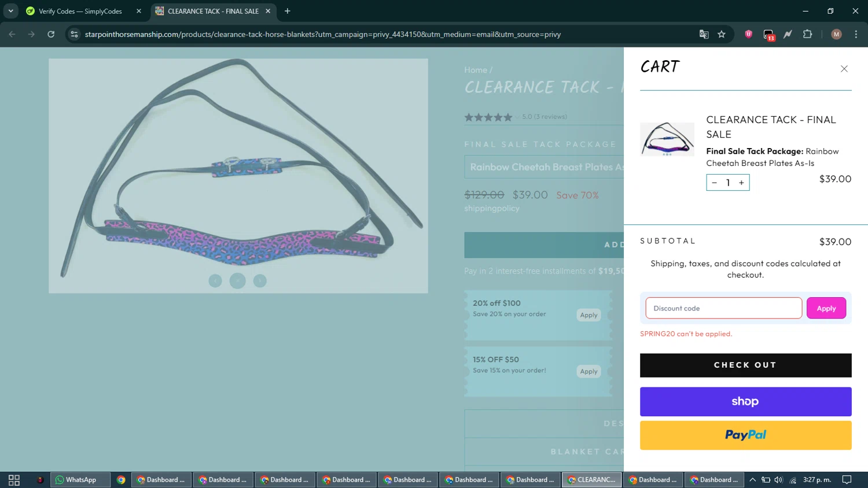Open the Windows Start button
This screenshot has width=868, height=488.
click(x=14, y=480)
